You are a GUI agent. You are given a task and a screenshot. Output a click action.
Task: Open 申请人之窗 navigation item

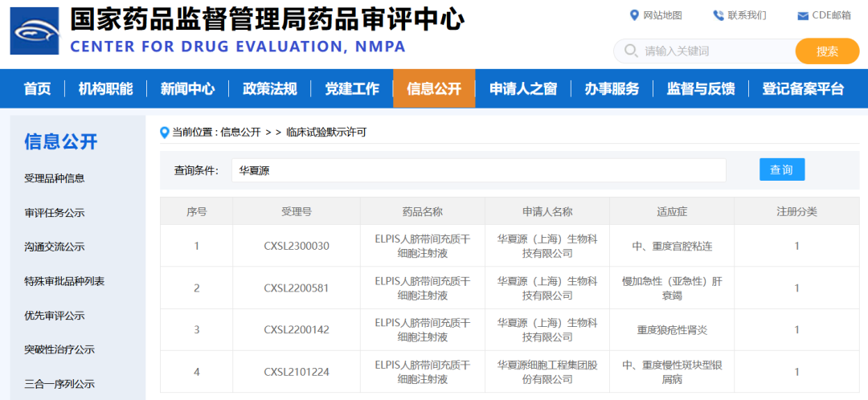pos(523,88)
